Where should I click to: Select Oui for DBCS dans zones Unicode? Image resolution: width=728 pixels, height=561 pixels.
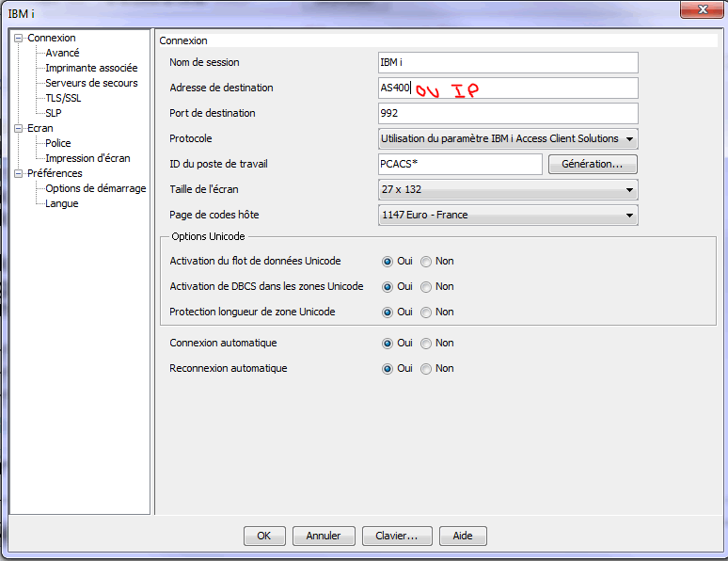tap(388, 287)
